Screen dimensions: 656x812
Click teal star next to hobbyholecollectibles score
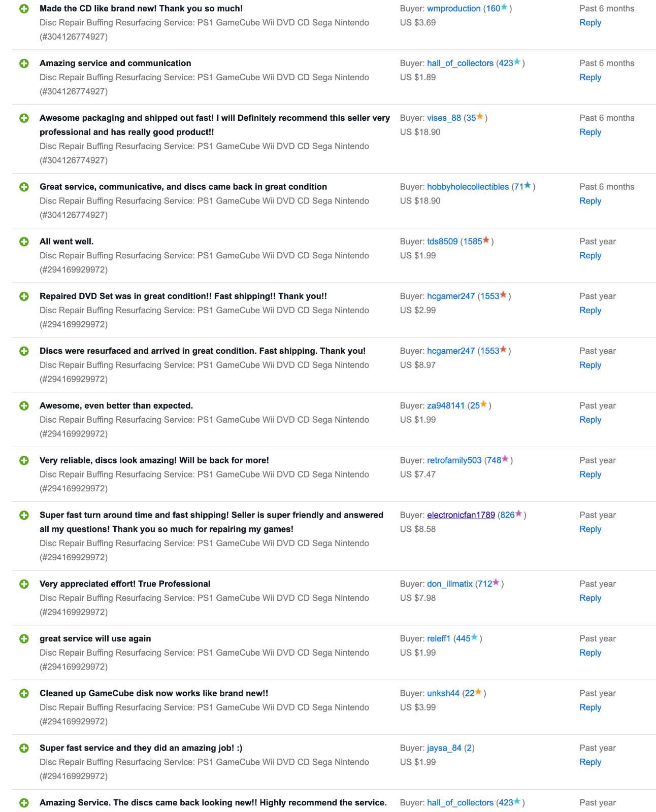click(528, 186)
